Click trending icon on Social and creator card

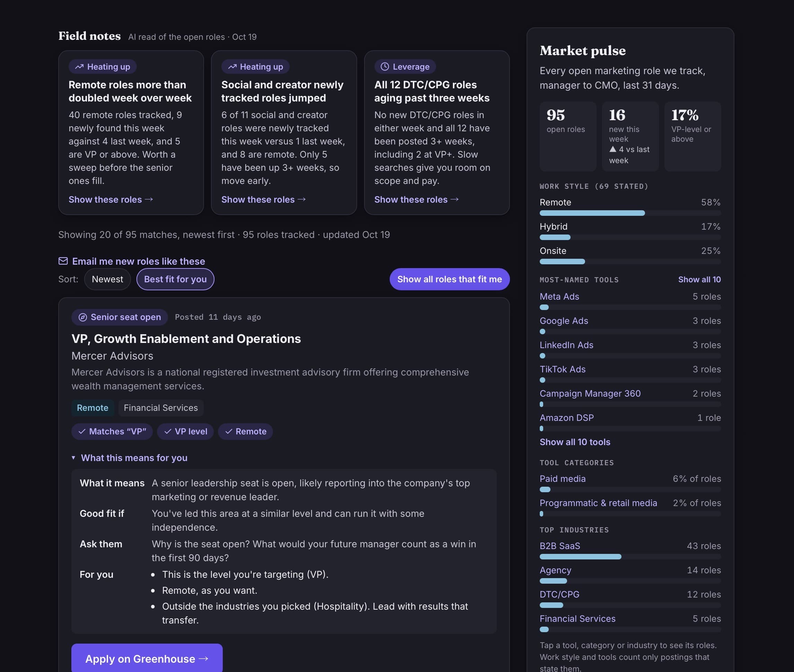click(x=232, y=67)
